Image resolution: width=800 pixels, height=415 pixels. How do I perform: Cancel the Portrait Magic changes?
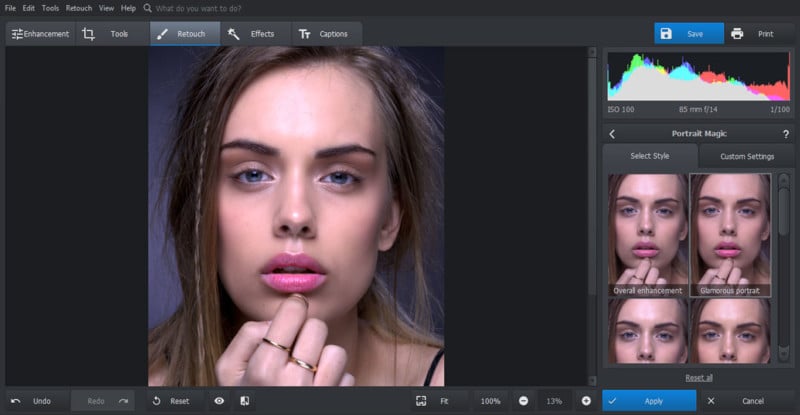click(x=747, y=401)
